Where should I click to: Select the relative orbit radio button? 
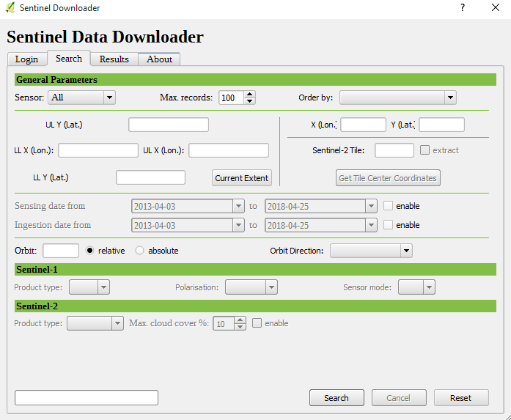(x=91, y=251)
